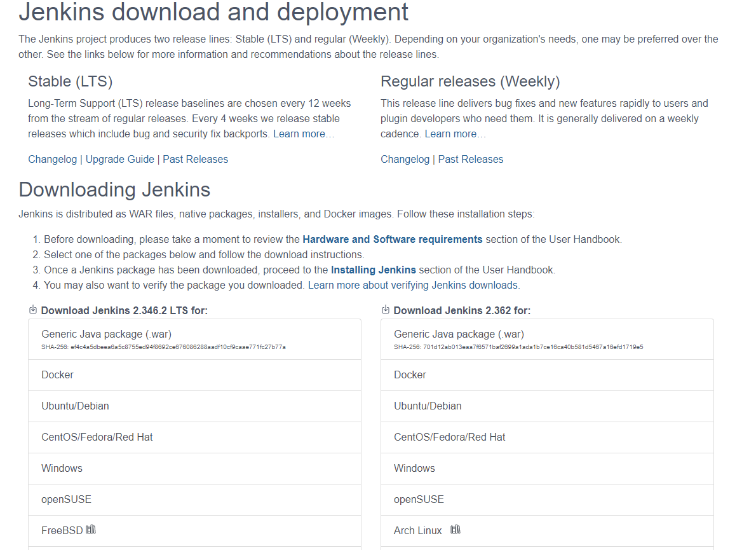Click the download icon beside Jenkins 2.362
The width and height of the screenshot is (756, 550).
pos(385,310)
